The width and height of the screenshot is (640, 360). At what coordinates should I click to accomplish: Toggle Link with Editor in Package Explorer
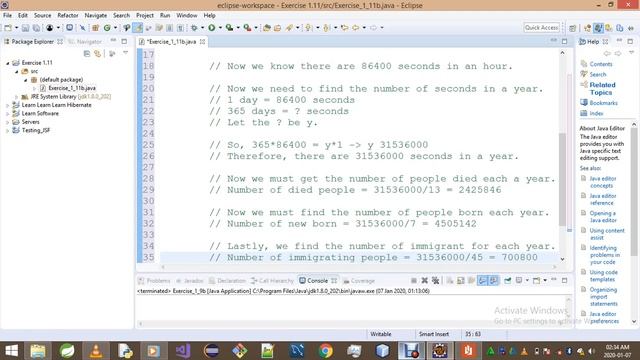pyautogui.click(x=98, y=53)
